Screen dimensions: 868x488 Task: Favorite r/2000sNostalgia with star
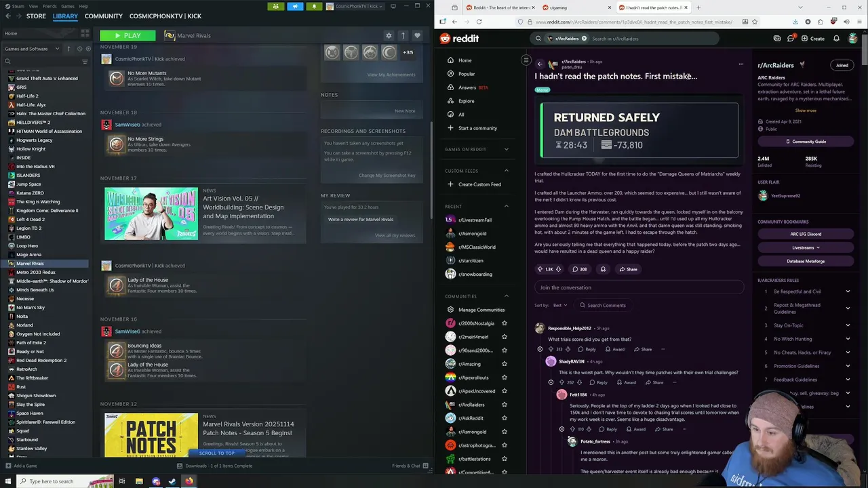pyautogui.click(x=504, y=323)
